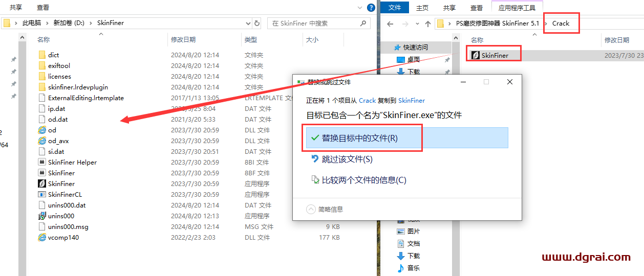Open the 查看 tab in the left window

(43, 8)
